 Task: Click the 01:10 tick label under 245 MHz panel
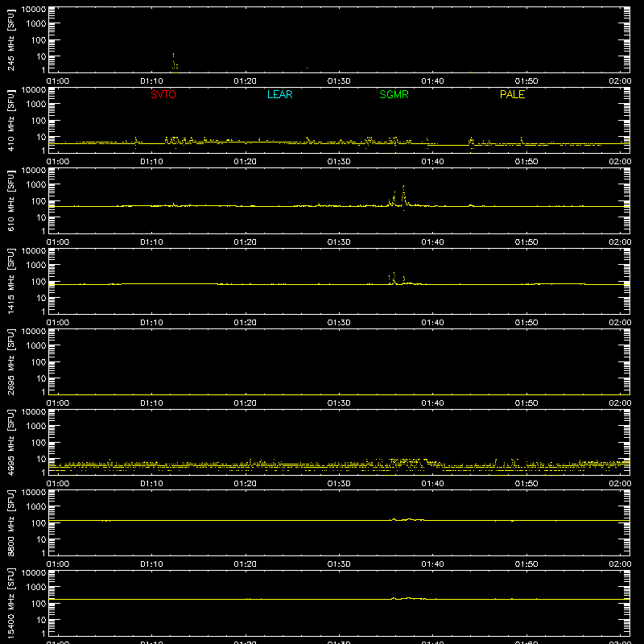click(151, 81)
